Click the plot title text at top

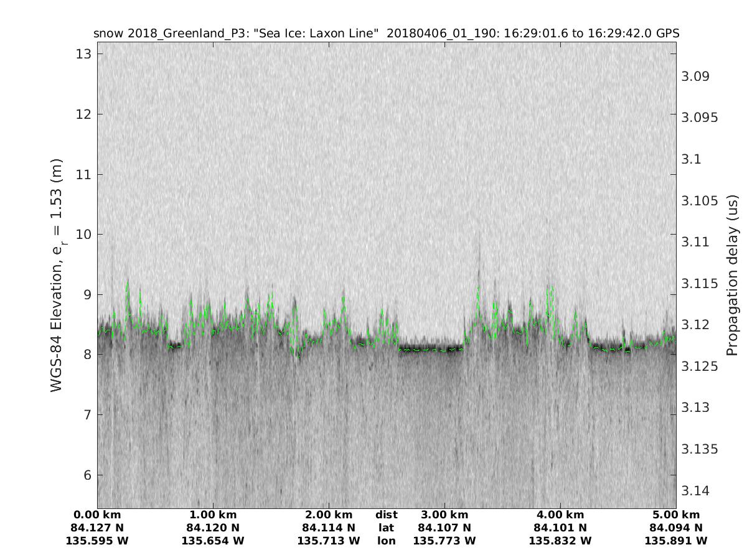[x=386, y=34]
